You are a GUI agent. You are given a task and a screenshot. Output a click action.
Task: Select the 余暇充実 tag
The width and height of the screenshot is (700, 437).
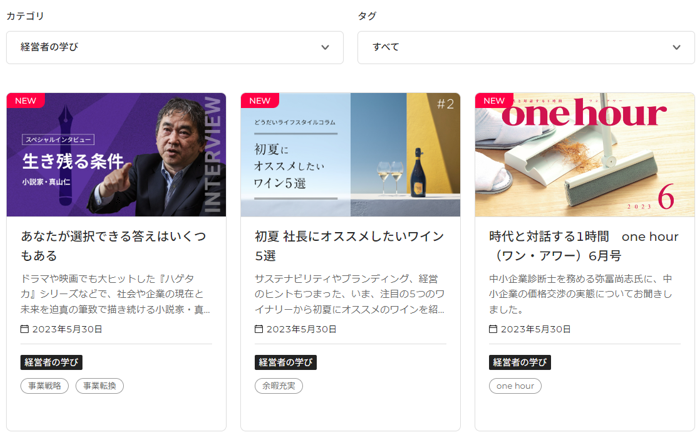279,386
